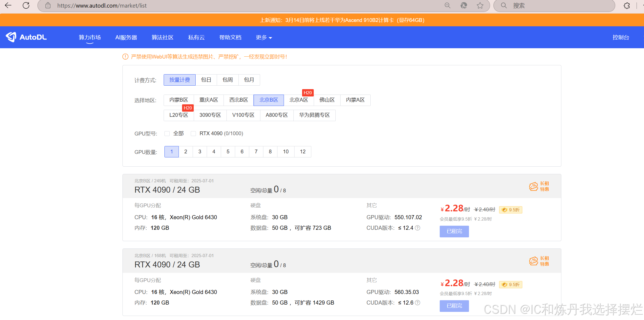Viewport: 644px width, 320px height.
Task: Bookmark page with star icon
Action: coord(480,5)
